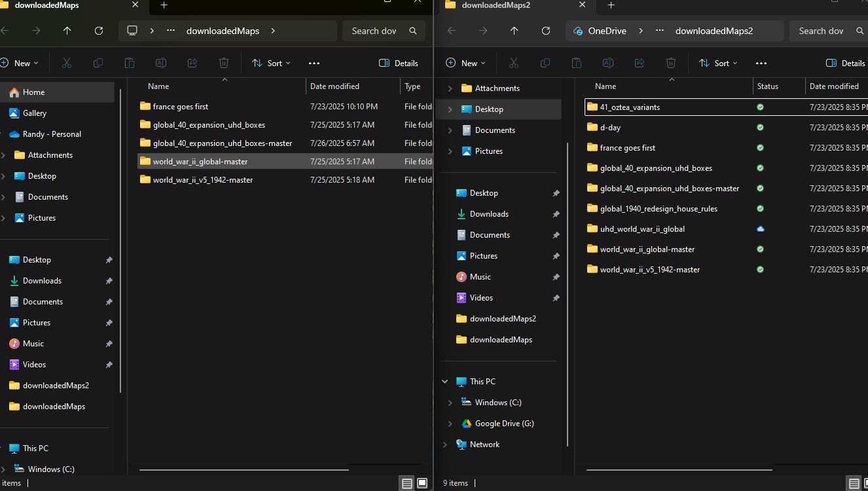Select france goes first in left window
Image resolution: width=868 pixels, height=491 pixels.
tap(285, 107)
